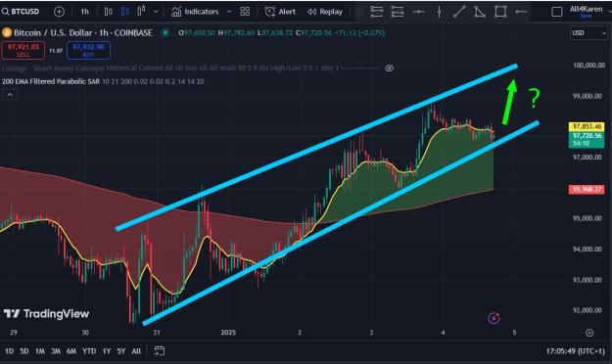612x364 pixels.
Task: Click the blue BUY price button
Action: [x=88, y=50]
